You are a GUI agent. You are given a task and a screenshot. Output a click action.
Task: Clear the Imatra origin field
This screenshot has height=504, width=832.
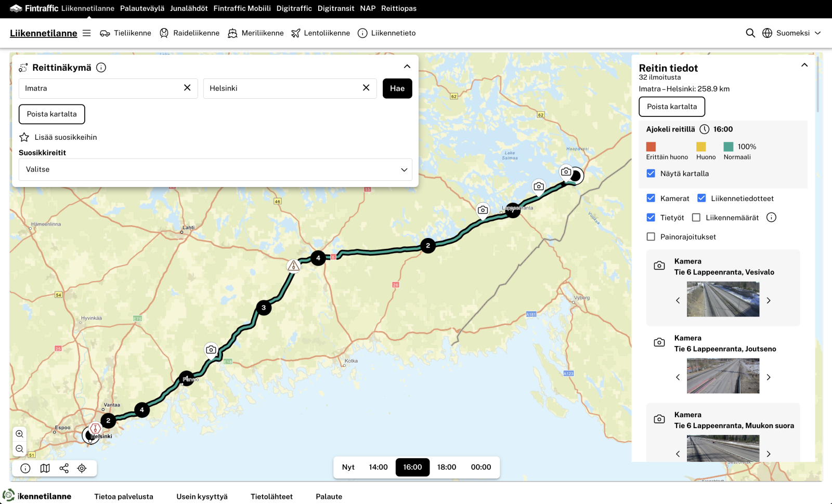tap(187, 88)
